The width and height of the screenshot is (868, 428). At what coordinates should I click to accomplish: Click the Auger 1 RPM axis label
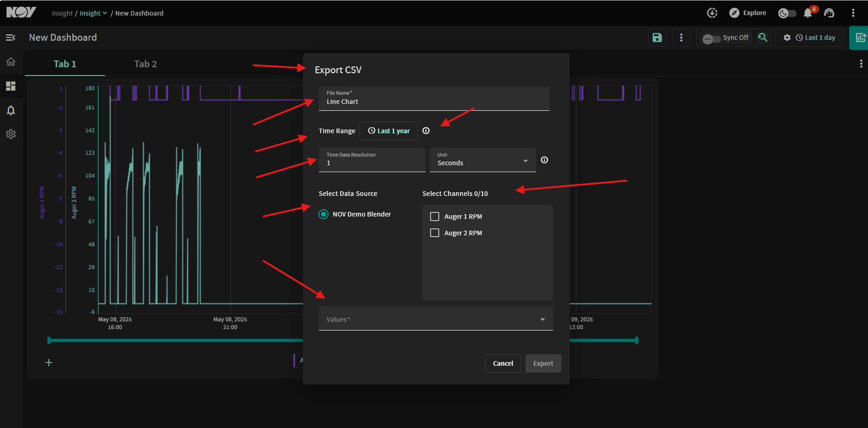click(x=42, y=203)
